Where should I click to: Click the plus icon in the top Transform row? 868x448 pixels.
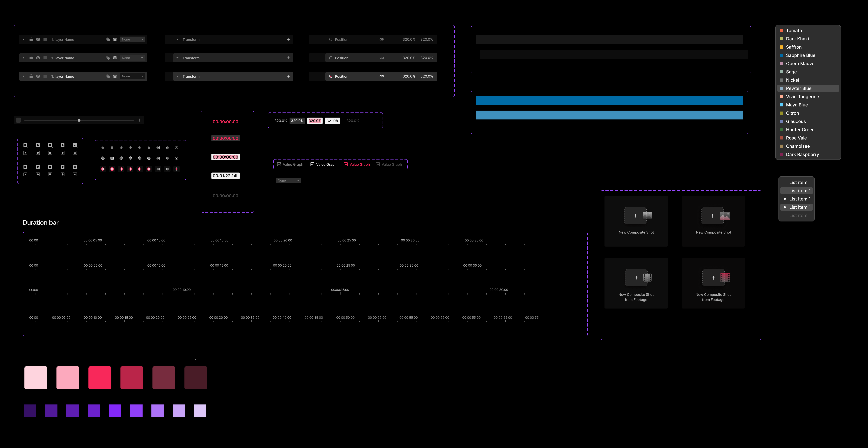click(x=288, y=39)
